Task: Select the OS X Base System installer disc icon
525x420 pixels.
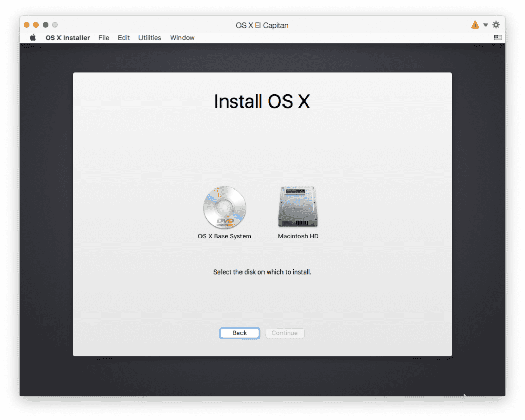Action: pos(225,207)
